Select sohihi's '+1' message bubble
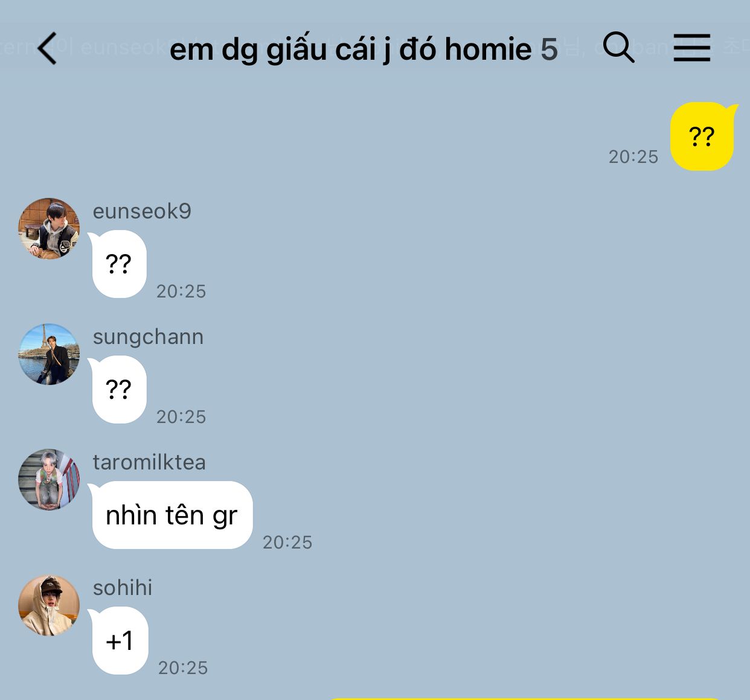The image size is (750, 700). click(x=120, y=640)
